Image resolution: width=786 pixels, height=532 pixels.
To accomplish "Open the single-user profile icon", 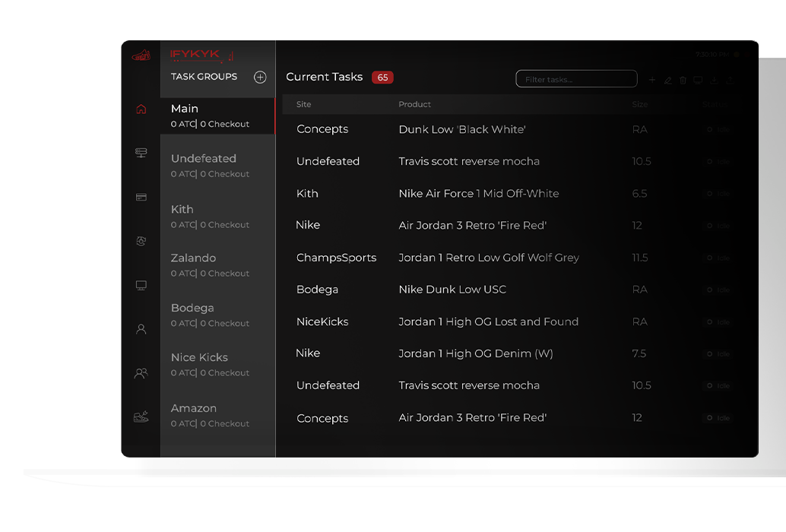I will click(x=141, y=329).
